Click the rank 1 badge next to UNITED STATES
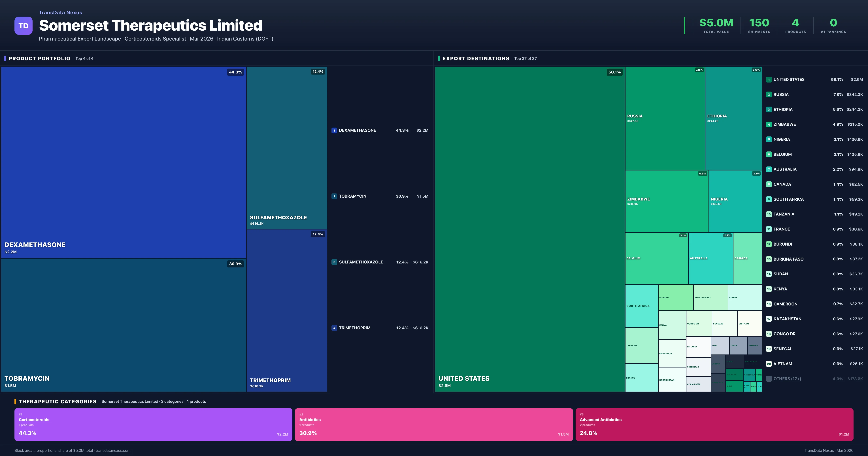The width and height of the screenshot is (868, 456). [x=769, y=79]
